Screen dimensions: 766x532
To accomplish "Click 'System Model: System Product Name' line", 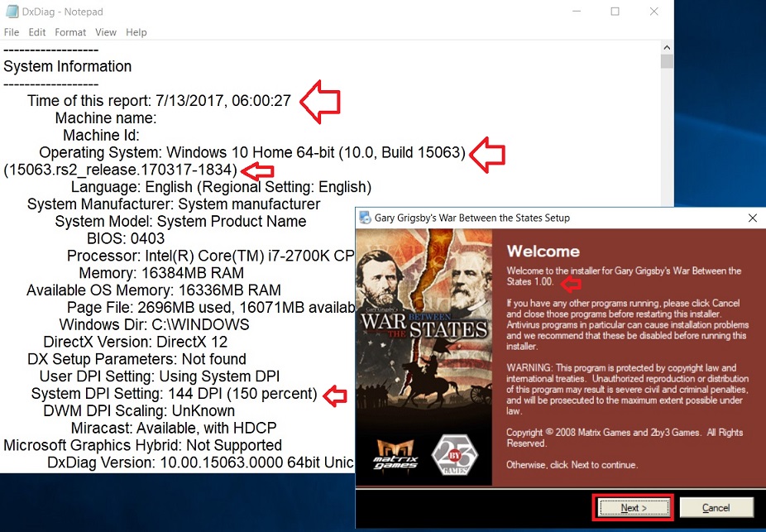I will [x=180, y=221].
